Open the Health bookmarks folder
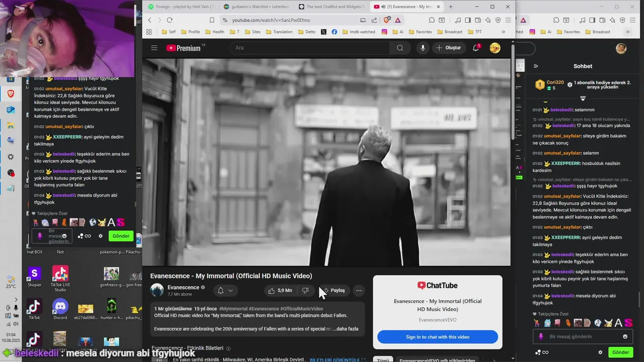 coord(214,32)
